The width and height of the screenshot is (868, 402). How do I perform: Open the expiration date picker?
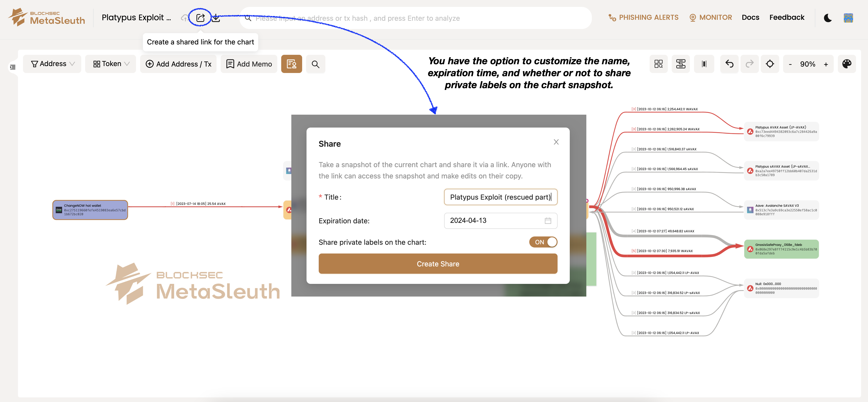point(500,221)
